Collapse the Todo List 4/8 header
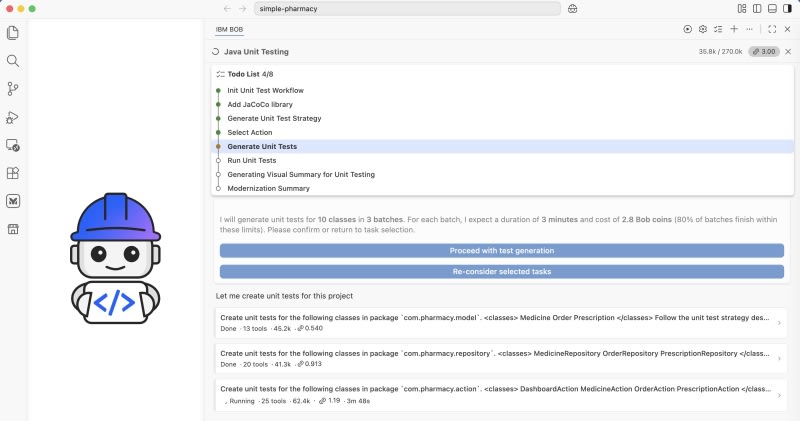 250,74
